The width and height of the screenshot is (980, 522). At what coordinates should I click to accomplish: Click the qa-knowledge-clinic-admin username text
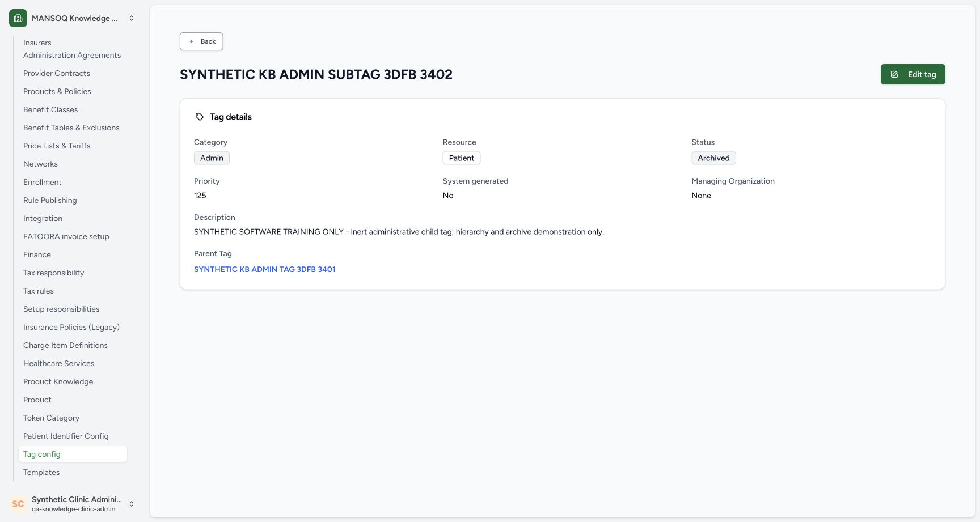[x=74, y=509]
